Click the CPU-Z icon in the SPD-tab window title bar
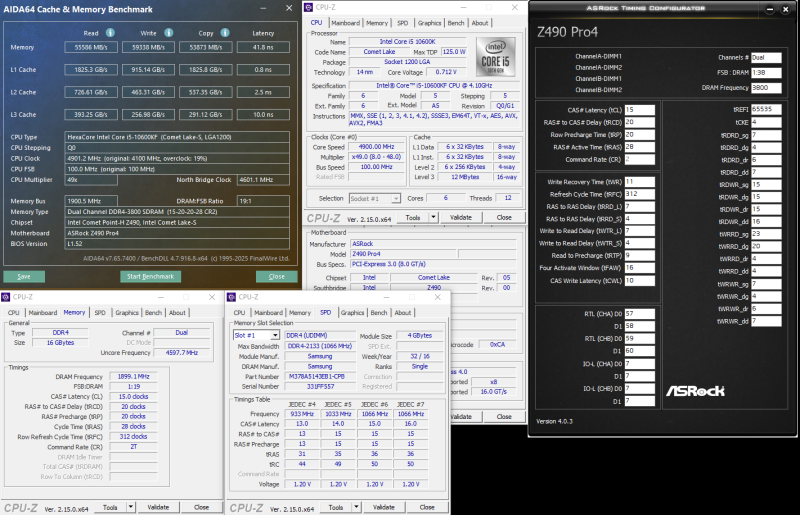 pyautogui.click(x=231, y=297)
